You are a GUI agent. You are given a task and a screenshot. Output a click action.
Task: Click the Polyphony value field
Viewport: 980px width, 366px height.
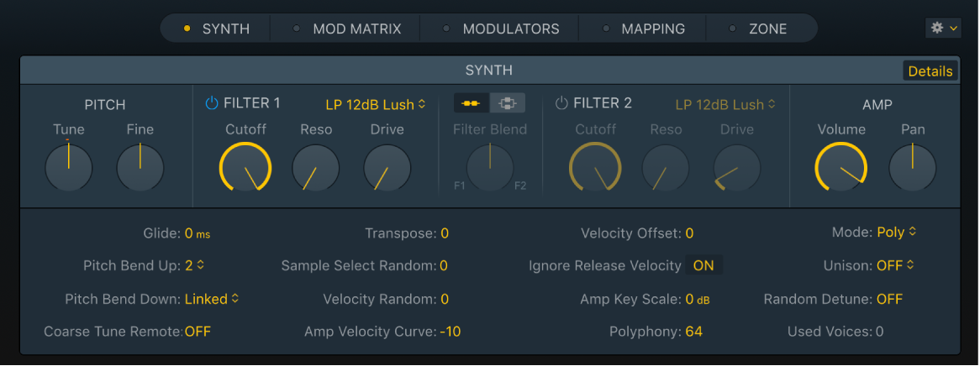(x=693, y=332)
